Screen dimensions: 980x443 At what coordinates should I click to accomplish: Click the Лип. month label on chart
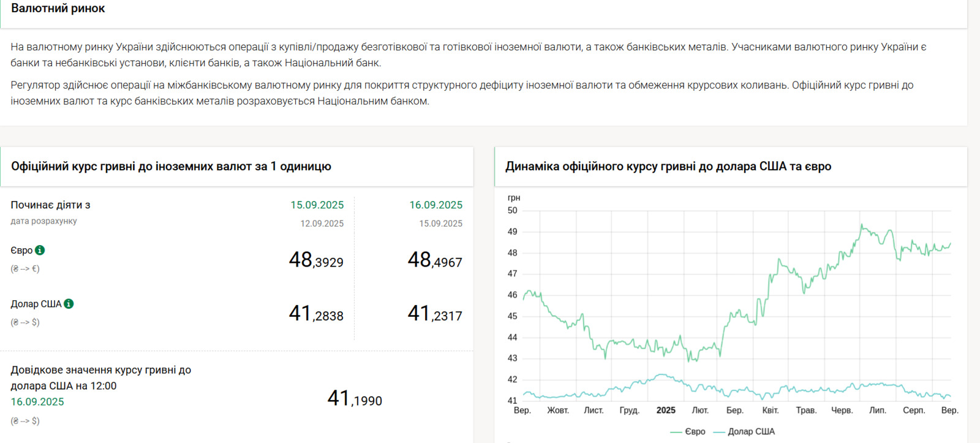click(x=877, y=411)
